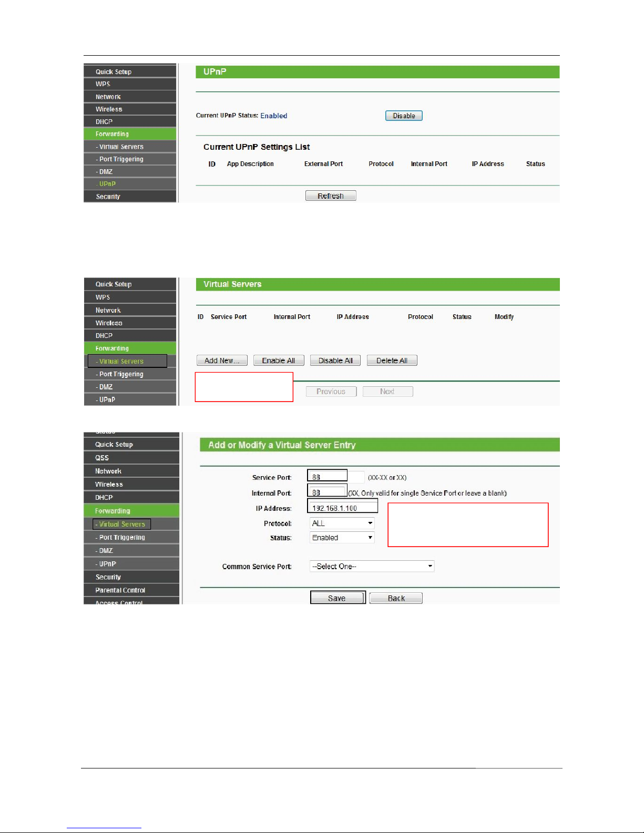Save the virtual server entry
The image size is (644, 833).
338,598
